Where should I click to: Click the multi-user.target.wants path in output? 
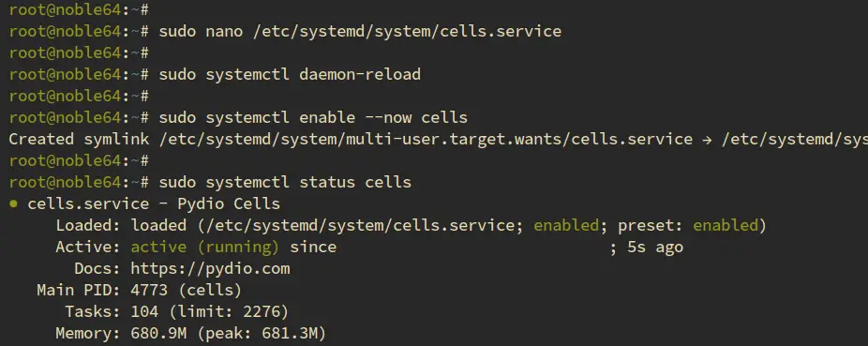tap(426, 139)
